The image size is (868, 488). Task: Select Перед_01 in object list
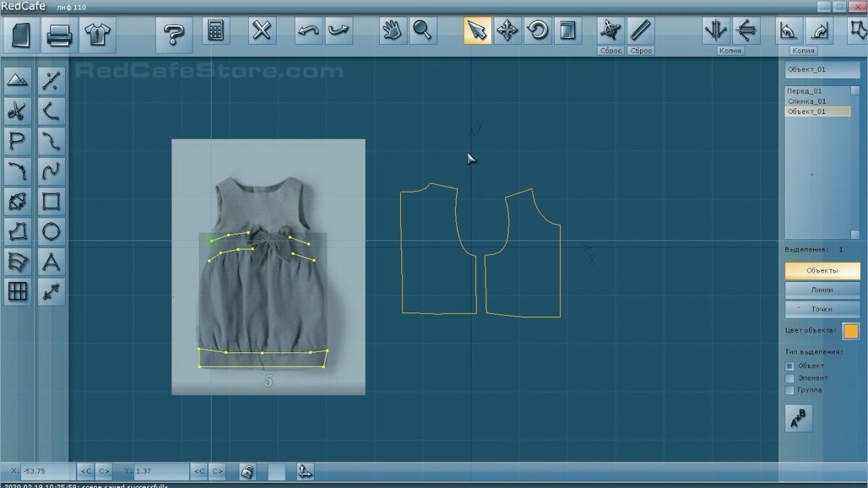point(817,91)
